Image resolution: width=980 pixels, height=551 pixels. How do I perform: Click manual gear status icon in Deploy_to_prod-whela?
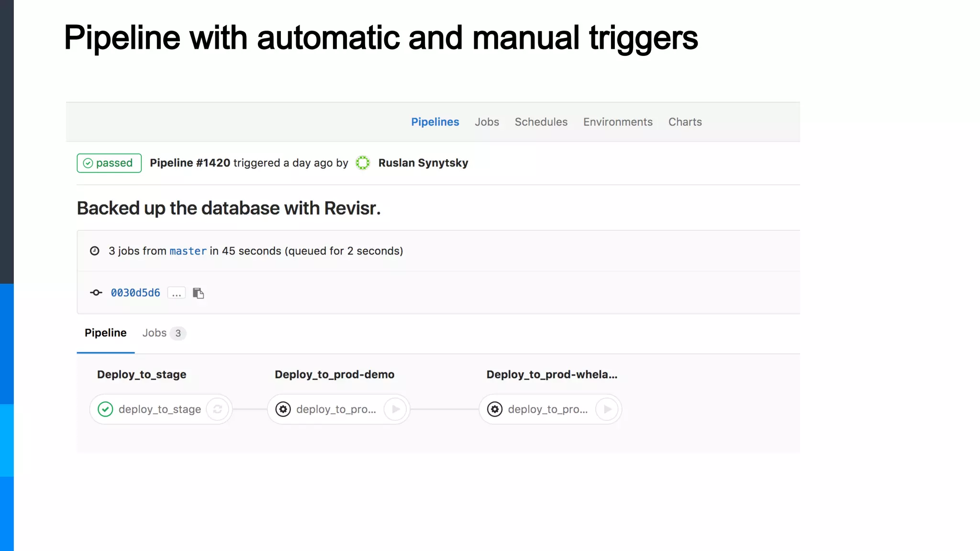[x=495, y=409]
